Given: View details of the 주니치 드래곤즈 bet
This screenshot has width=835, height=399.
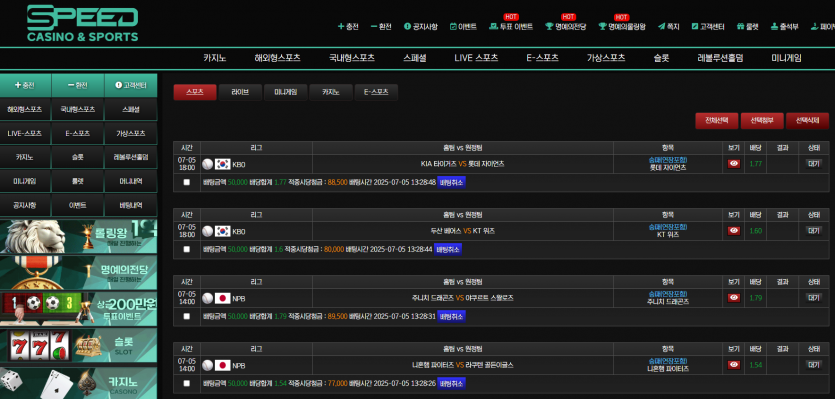Looking at the screenshot, I should click(x=734, y=298).
